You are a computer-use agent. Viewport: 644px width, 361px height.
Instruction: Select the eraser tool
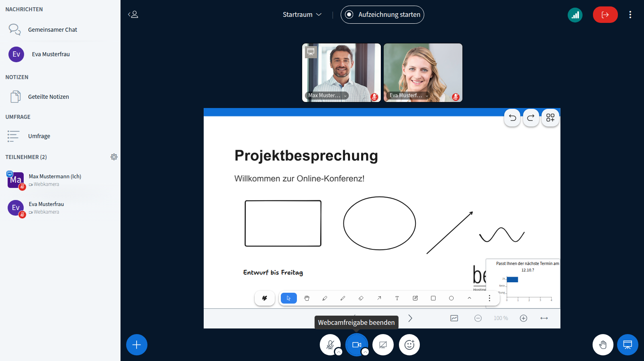click(x=361, y=298)
